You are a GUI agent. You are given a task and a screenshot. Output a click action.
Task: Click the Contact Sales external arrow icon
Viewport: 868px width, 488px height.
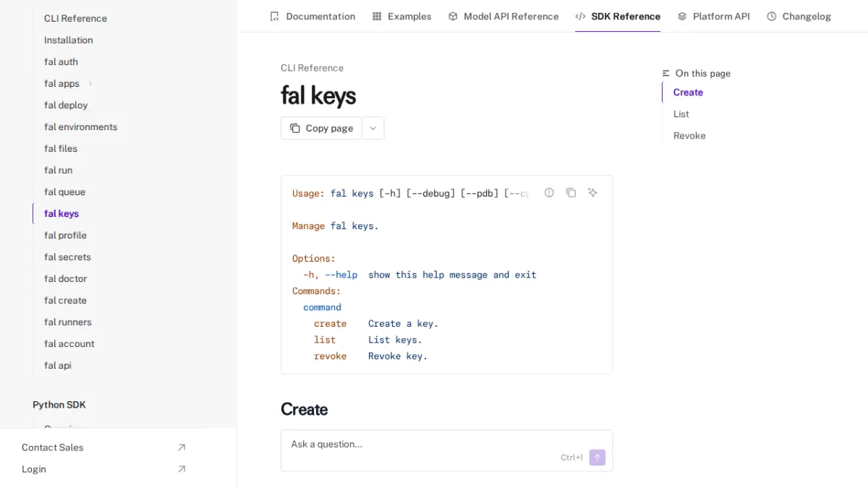click(182, 448)
